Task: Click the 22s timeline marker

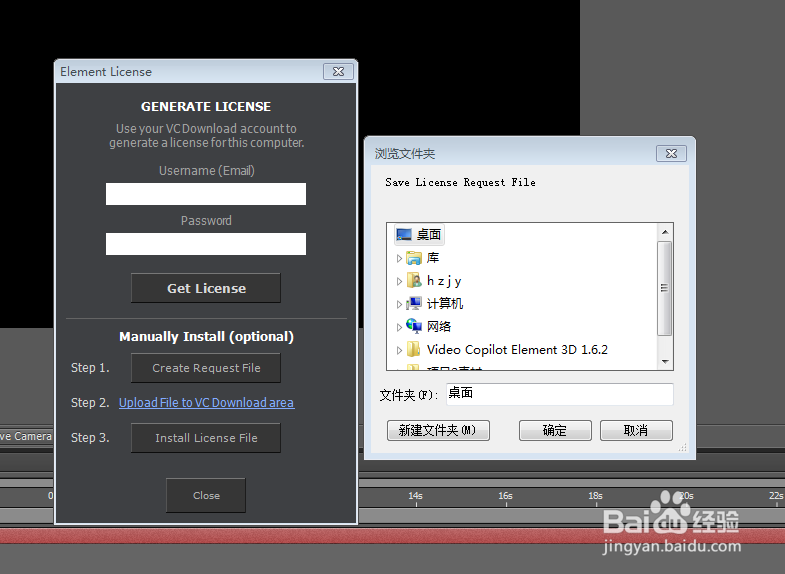Action: click(x=776, y=496)
